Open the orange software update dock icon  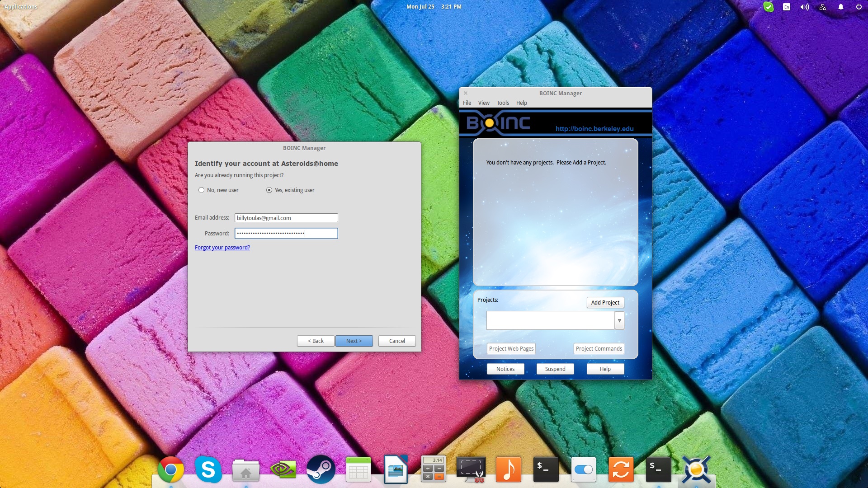point(621,470)
